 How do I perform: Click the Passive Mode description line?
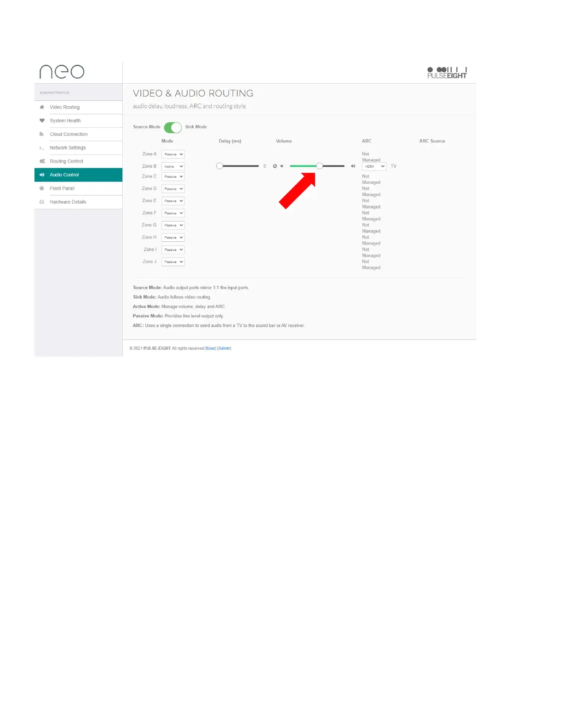coord(178,316)
